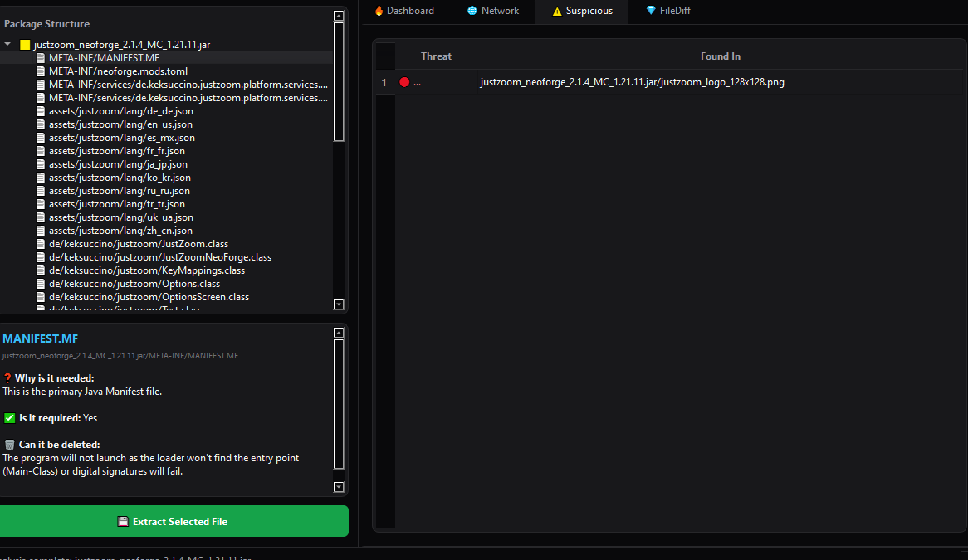Click text 'This is the primary Java Manifest file.'

[82, 392]
